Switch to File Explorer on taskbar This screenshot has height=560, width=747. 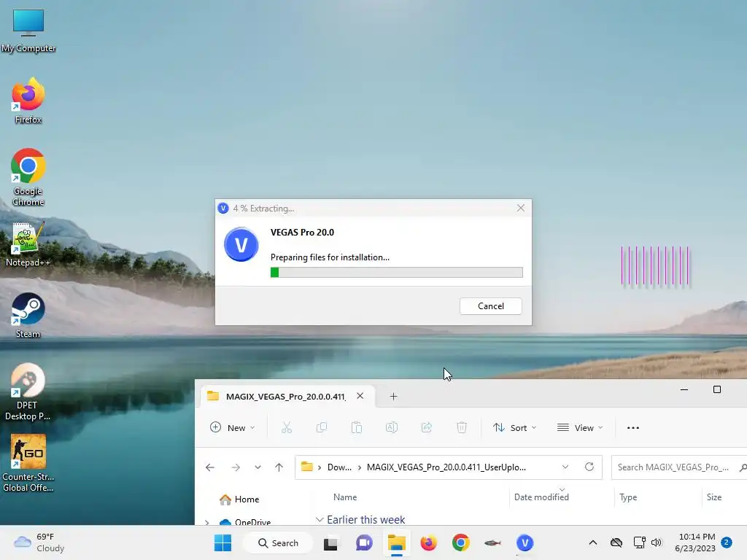coord(396,542)
